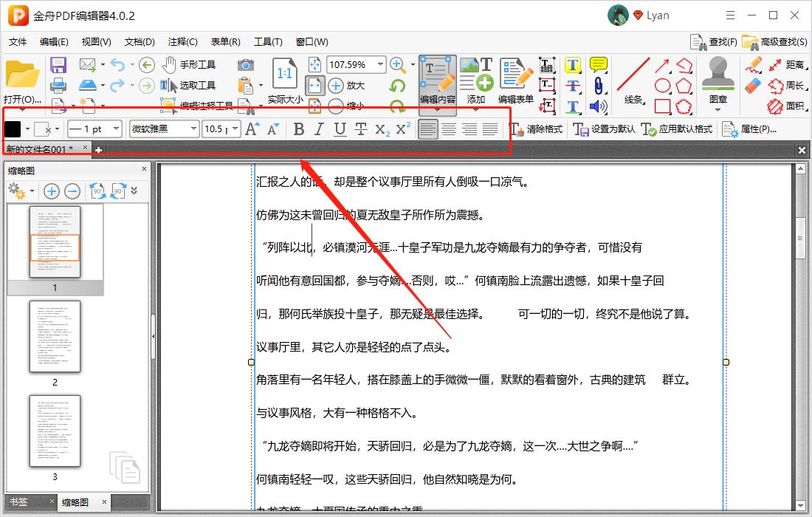
Task: Toggle italic formatting
Action: pos(318,129)
